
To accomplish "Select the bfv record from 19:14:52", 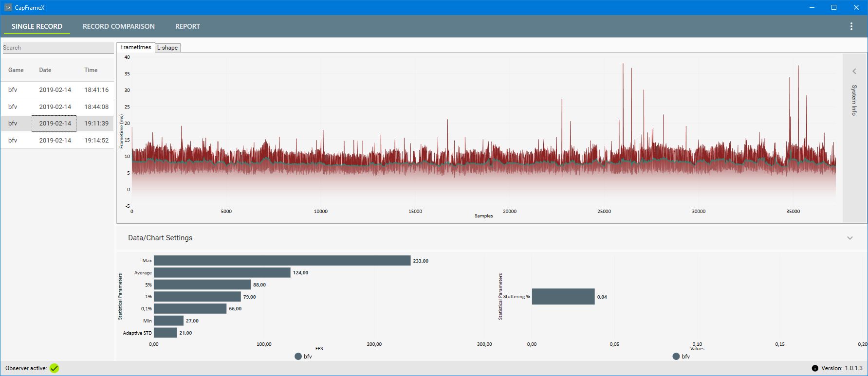I will tap(57, 140).
